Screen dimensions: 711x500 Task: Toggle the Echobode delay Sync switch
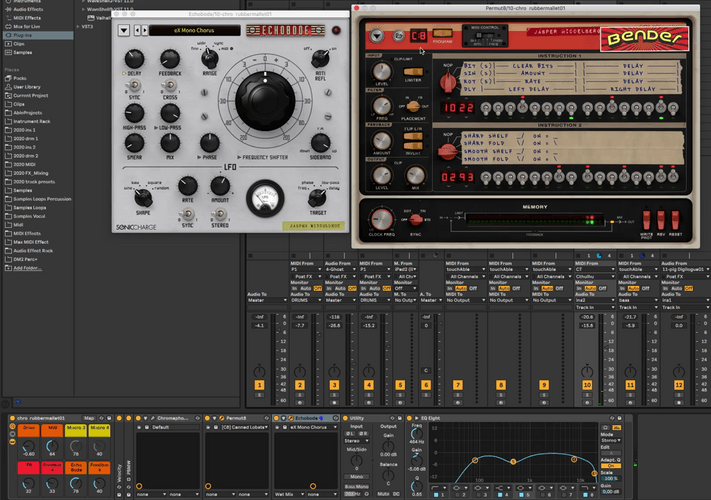(x=134, y=85)
